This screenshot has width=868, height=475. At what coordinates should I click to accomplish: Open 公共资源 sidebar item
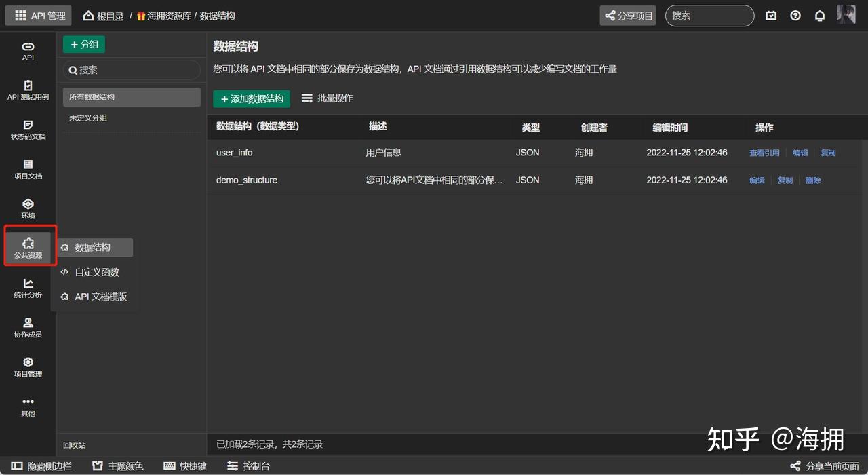(x=28, y=248)
